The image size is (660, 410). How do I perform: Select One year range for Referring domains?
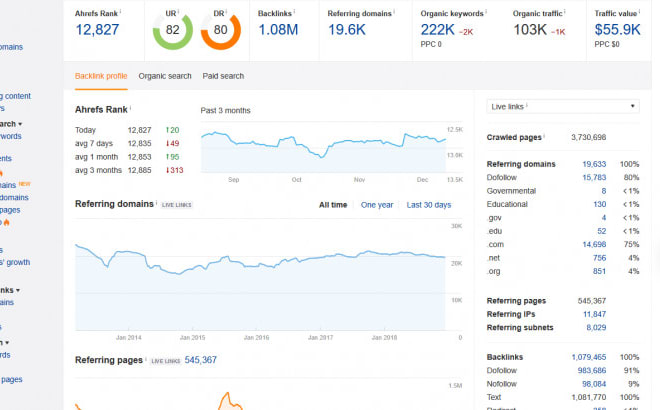[x=377, y=205]
